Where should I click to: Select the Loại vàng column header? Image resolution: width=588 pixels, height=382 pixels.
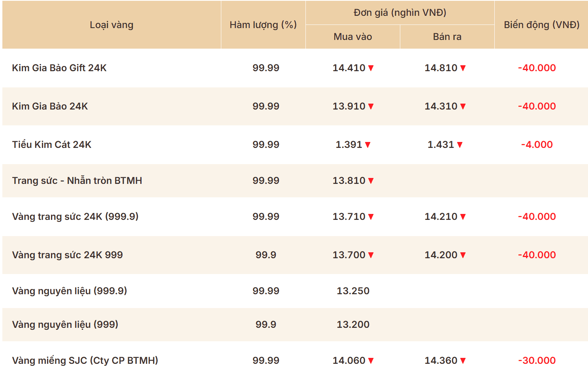111,25
